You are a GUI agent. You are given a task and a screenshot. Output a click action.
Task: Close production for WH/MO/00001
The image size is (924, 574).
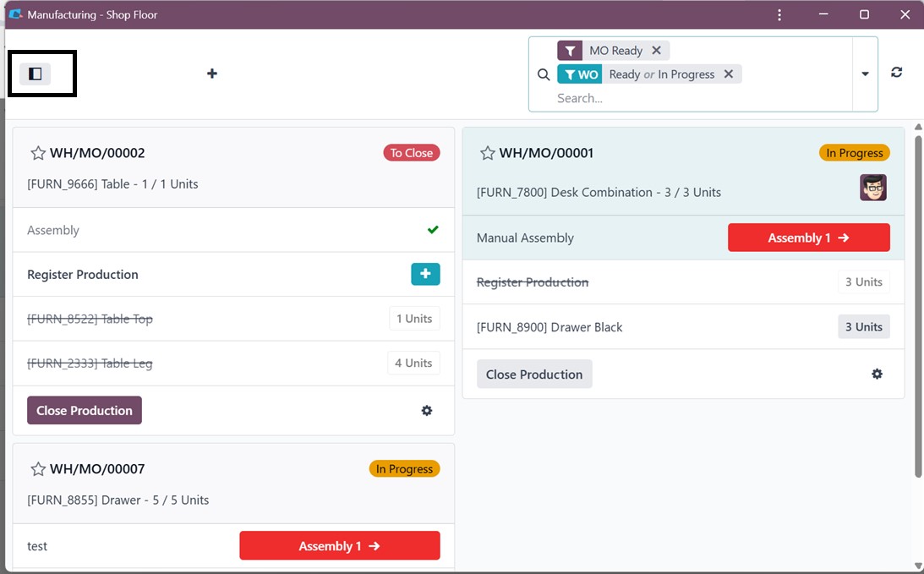(x=534, y=374)
